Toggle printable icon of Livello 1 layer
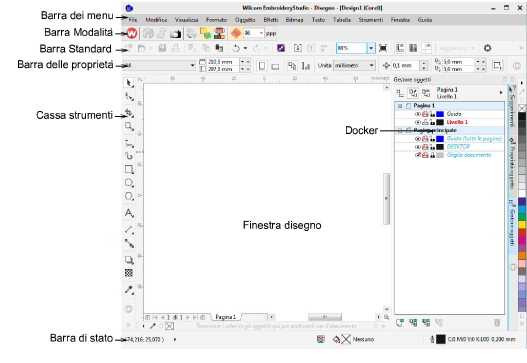This screenshot has width=527, height=363. (x=425, y=122)
